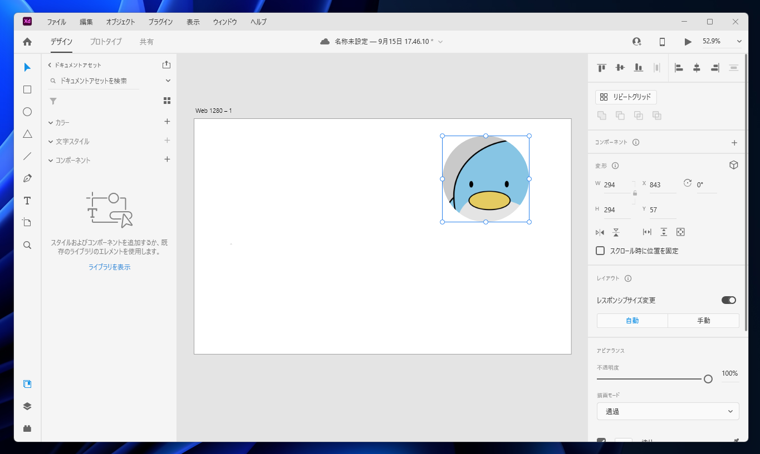Go to Home screen icon
Viewport: 760px width, 454px height.
(x=27, y=42)
